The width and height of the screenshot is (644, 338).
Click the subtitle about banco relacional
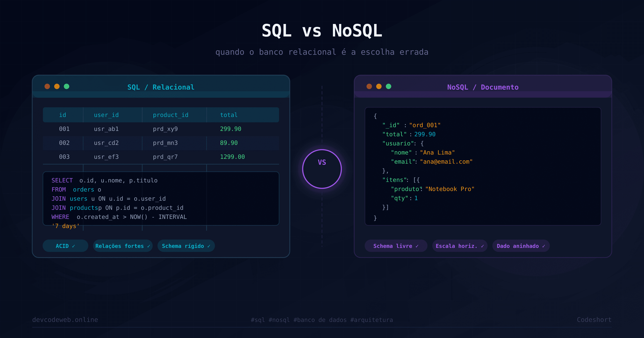point(322,52)
